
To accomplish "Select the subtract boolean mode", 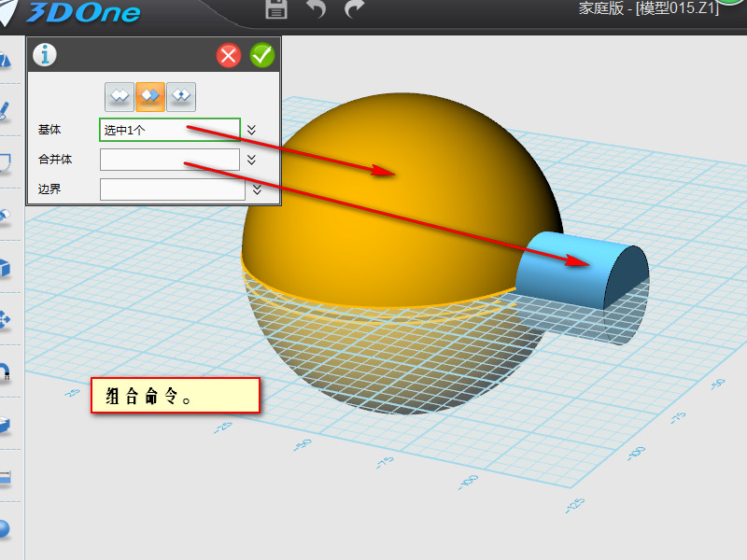I will 150,95.
